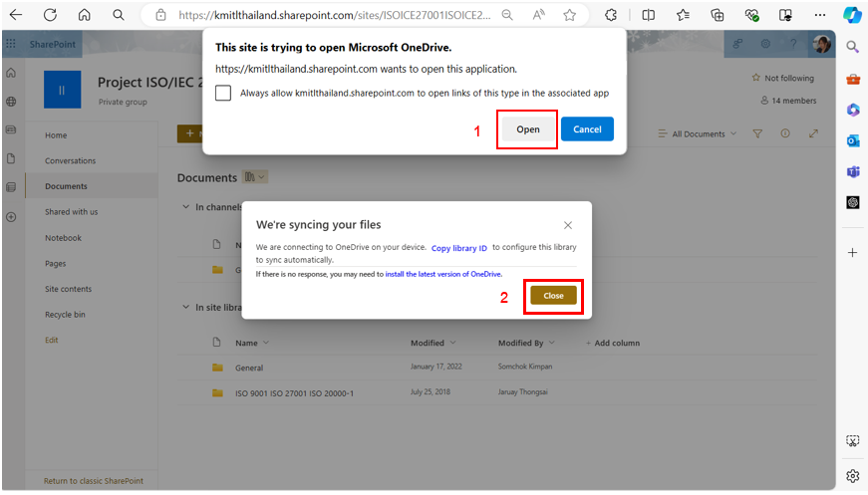Viewport: 868px width, 495px height.
Task: Select Site contents in left navigation
Action: (x=68, y=289)
